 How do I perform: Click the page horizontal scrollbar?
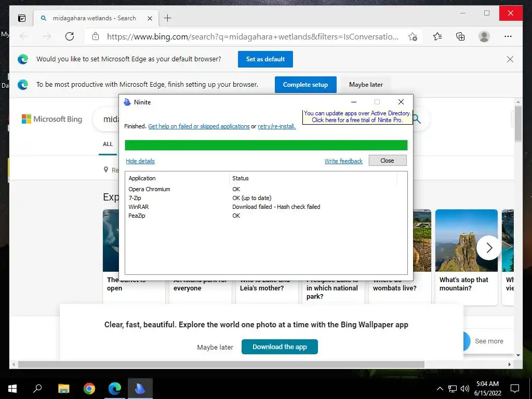pos(221,364)
